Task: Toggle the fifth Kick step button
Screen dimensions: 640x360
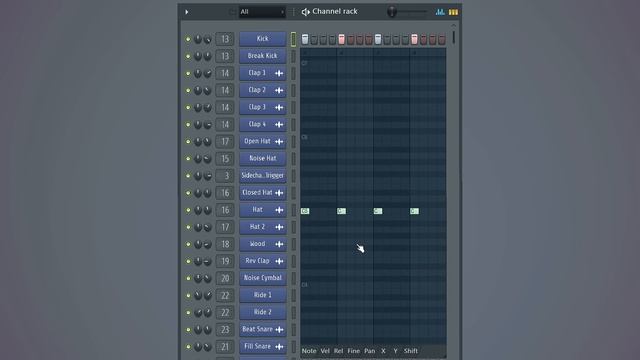Action: coord(342,39)
